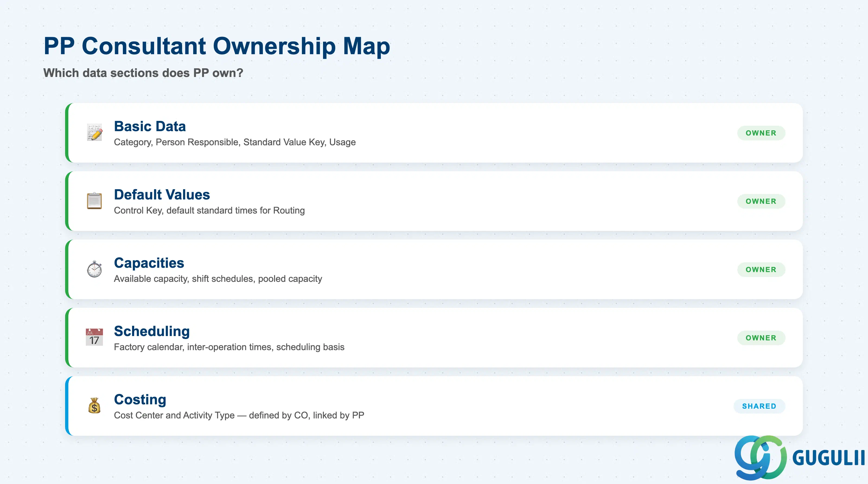Click the Scheduling heading
The image size is (868, 484).
coord(152,331)
